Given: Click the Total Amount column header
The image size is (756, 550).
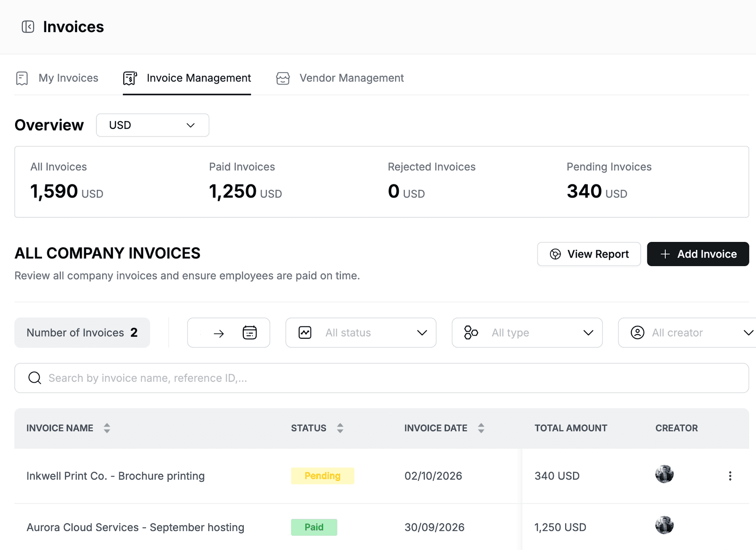Looking at the screenshot, I should [571, 428].
